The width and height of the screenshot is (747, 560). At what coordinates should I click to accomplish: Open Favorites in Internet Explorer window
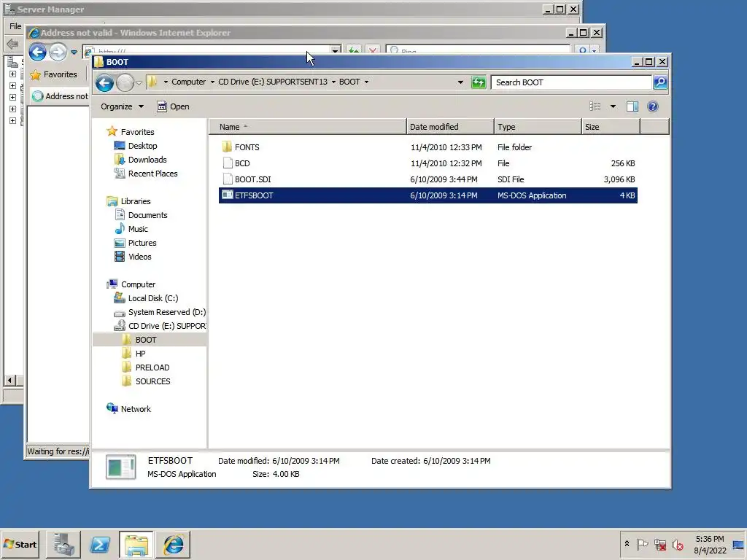(53, 74)
